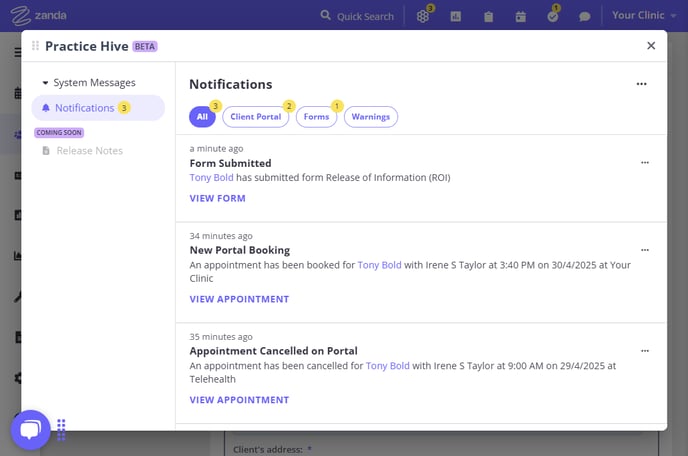The height and width of the screenshot is (456, 688).
Task: Open the chat bubble icon in header
Action: tap(584, 17)
